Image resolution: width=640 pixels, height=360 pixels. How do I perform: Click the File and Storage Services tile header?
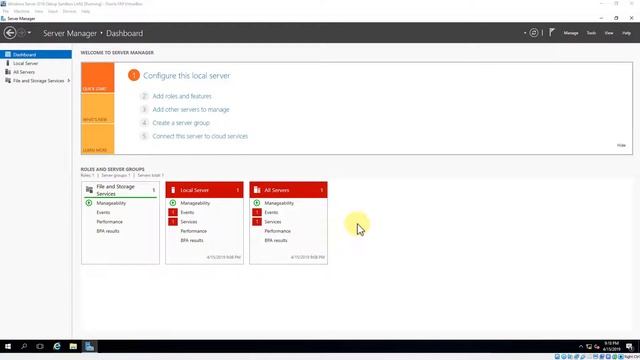pyautogui.click(x=120, y=190)
